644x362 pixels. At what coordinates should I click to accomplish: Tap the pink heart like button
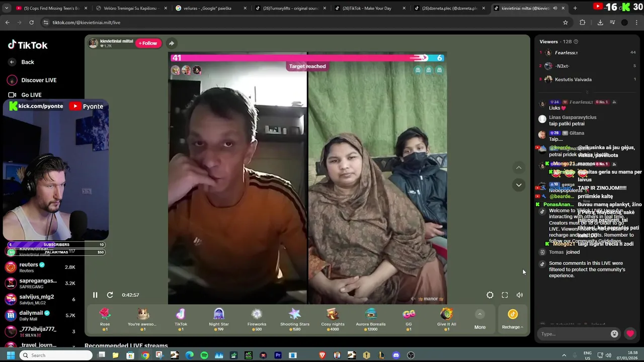point(630,333)
